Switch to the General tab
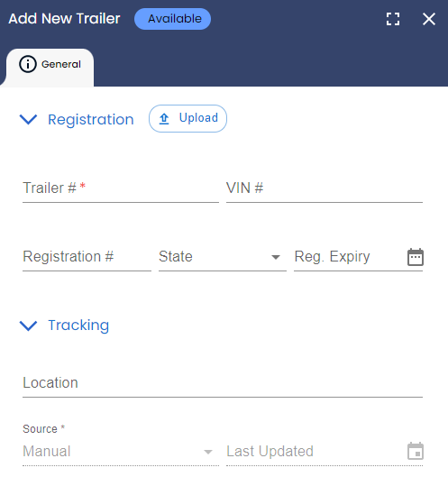Screen dimensions: 448x486 click(x=50, y=66)
